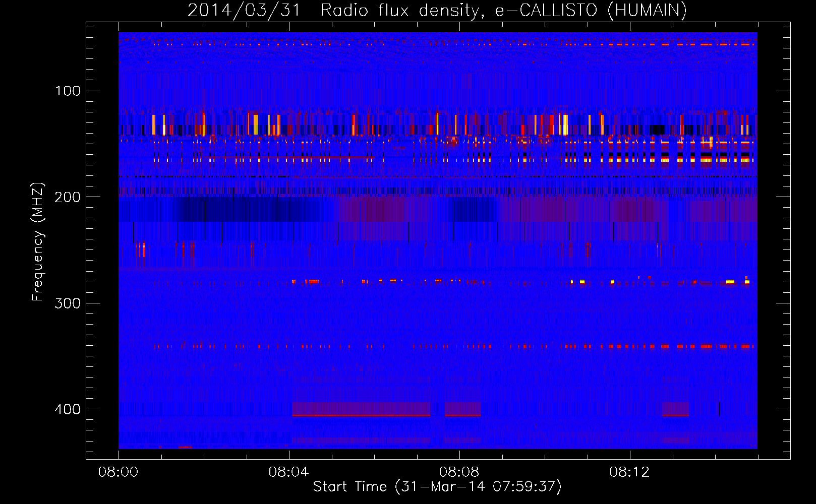Click the 'Start Time (31-Mar-14 07:59:37)' label
The height and width of the screenshot is (504, 816).
[x=437, y=487]
